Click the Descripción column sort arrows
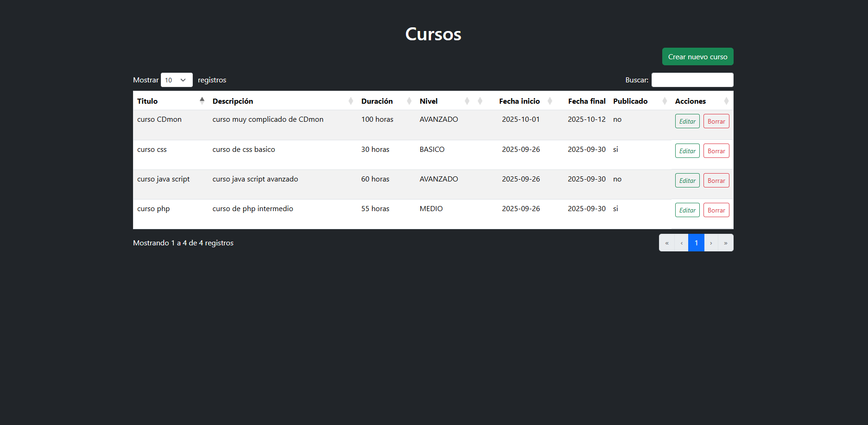The width and height of the screenshot is (868, 425). click(351, 101)
